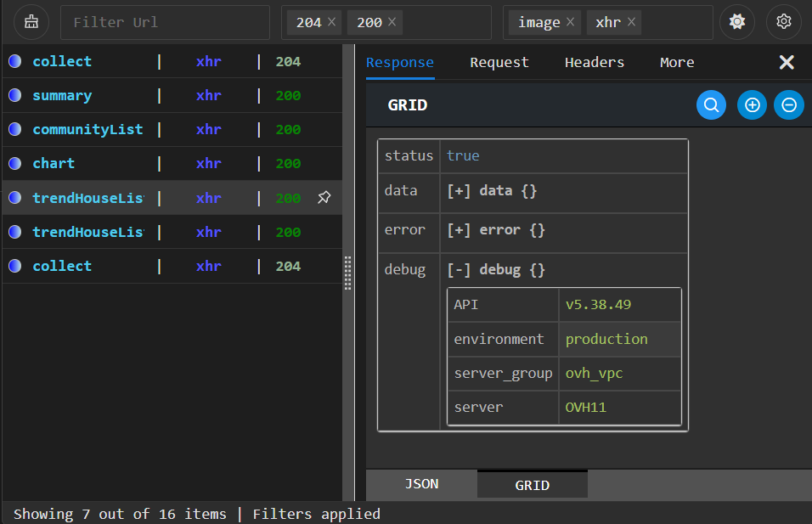Switch to the JSON view tab

point(421,484)
